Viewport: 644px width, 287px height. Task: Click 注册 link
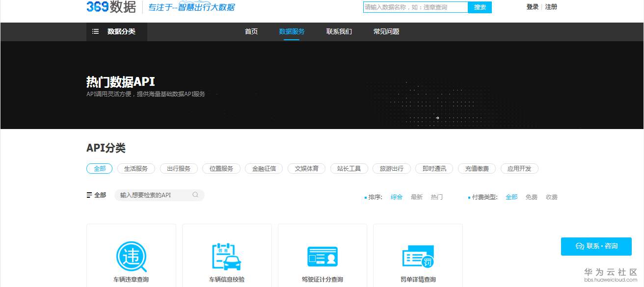tap(551, 7)
